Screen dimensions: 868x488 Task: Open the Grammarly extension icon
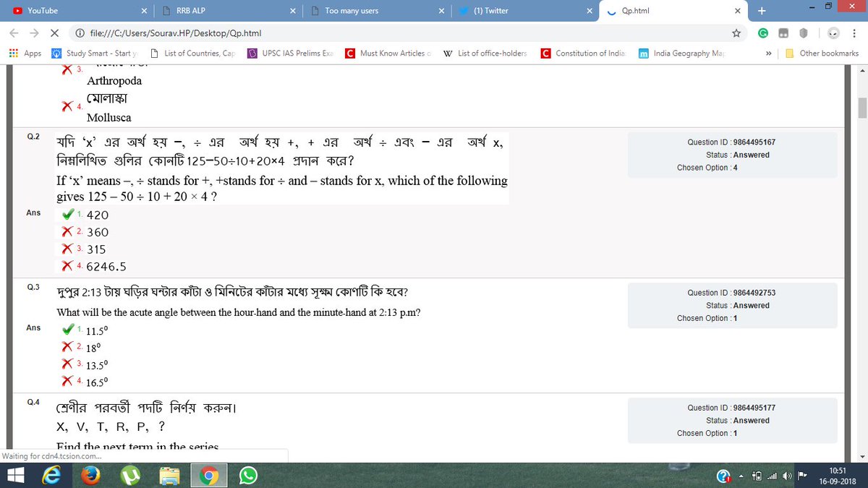763,33
